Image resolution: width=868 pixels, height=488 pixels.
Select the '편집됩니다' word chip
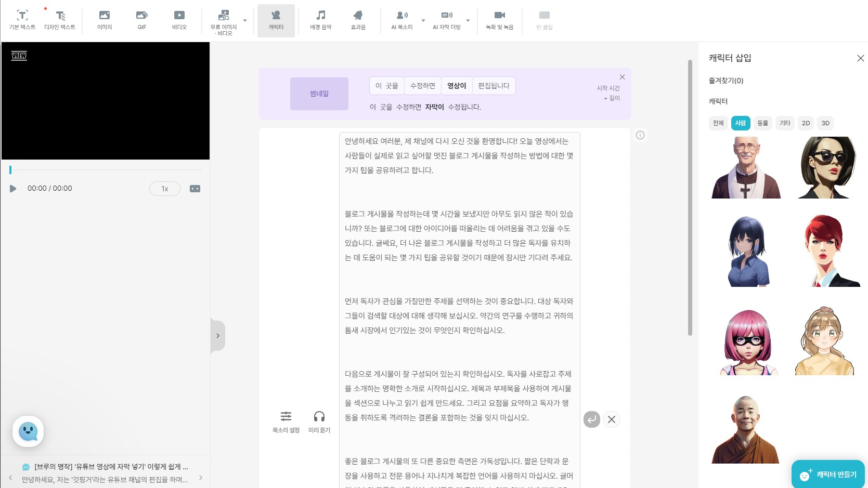[x=494, y=86]
